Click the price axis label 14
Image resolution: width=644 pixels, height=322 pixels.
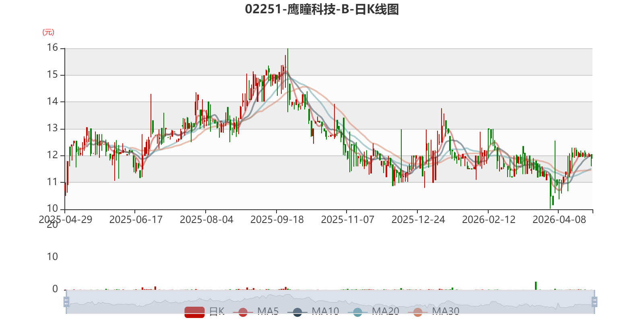(x=52, y=101)
